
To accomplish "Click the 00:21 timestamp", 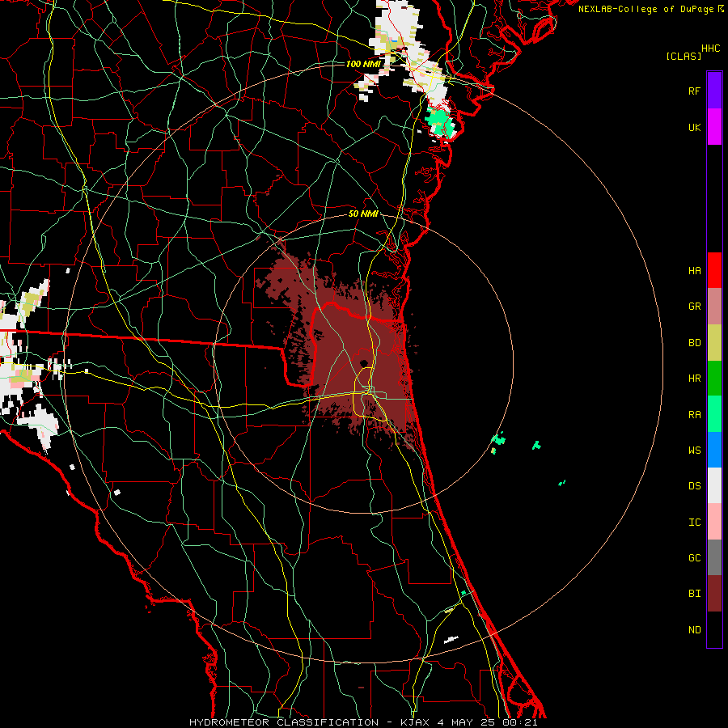I will click(520, 722).
